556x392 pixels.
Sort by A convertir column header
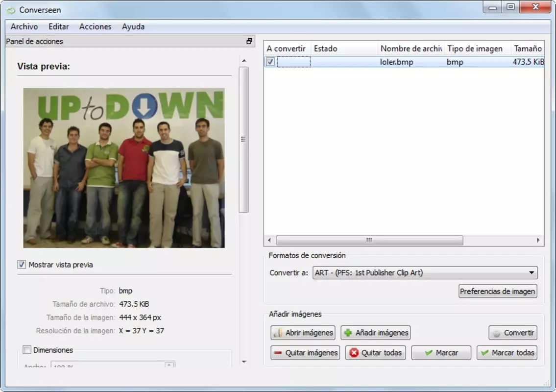[287, 49]
